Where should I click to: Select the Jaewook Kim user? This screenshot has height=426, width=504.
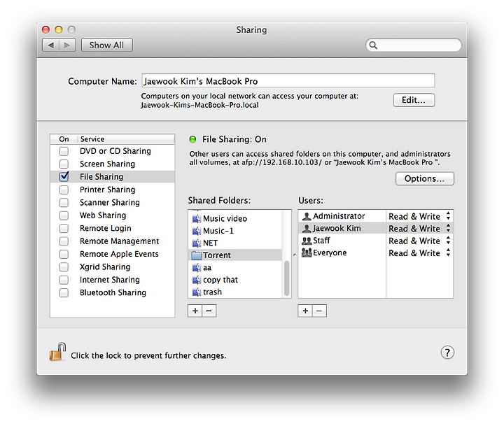click(x=342, y=228)
